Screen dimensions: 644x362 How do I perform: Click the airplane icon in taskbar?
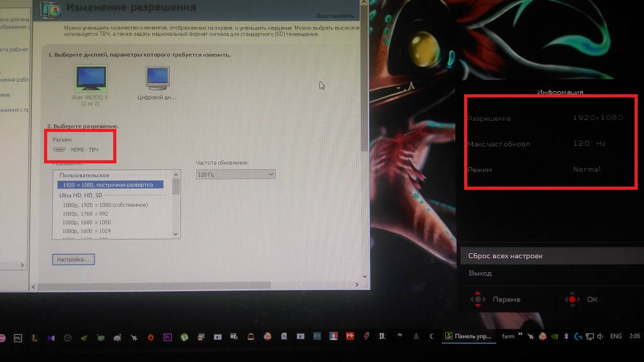(134, 337)
